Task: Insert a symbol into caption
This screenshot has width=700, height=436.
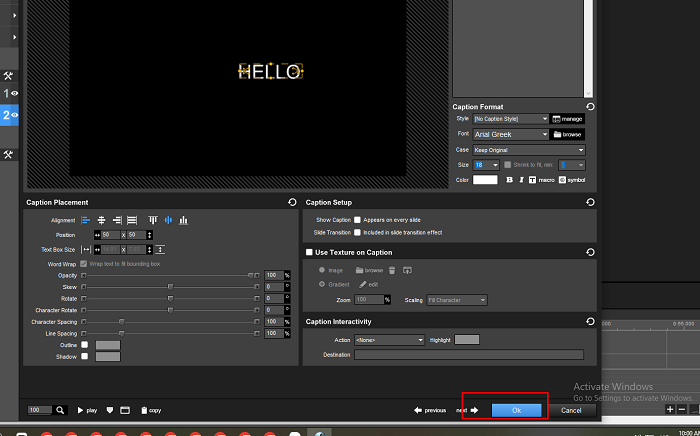Action: [x=572, y=180]
